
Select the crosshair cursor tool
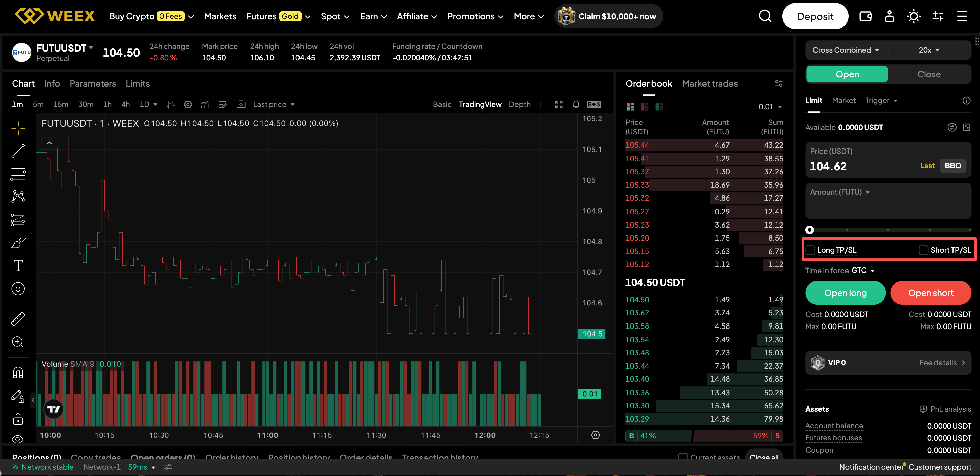[18, 128]
